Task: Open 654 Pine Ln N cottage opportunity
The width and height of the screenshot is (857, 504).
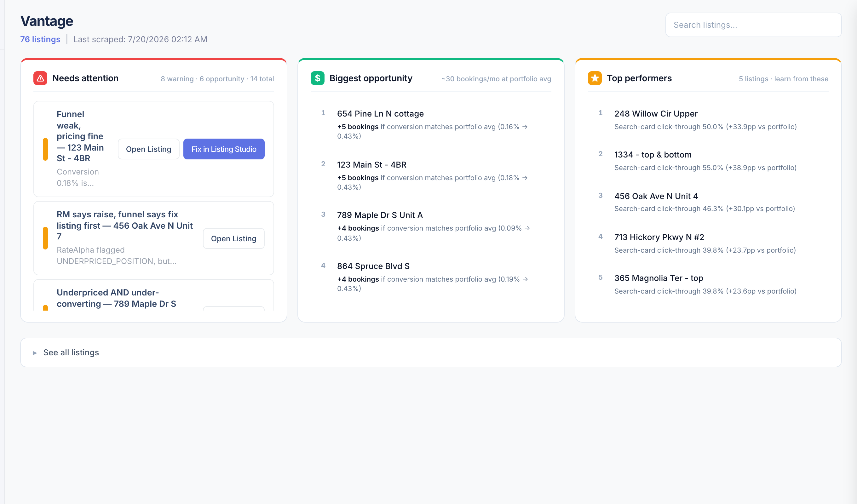Action: [431, 124]
